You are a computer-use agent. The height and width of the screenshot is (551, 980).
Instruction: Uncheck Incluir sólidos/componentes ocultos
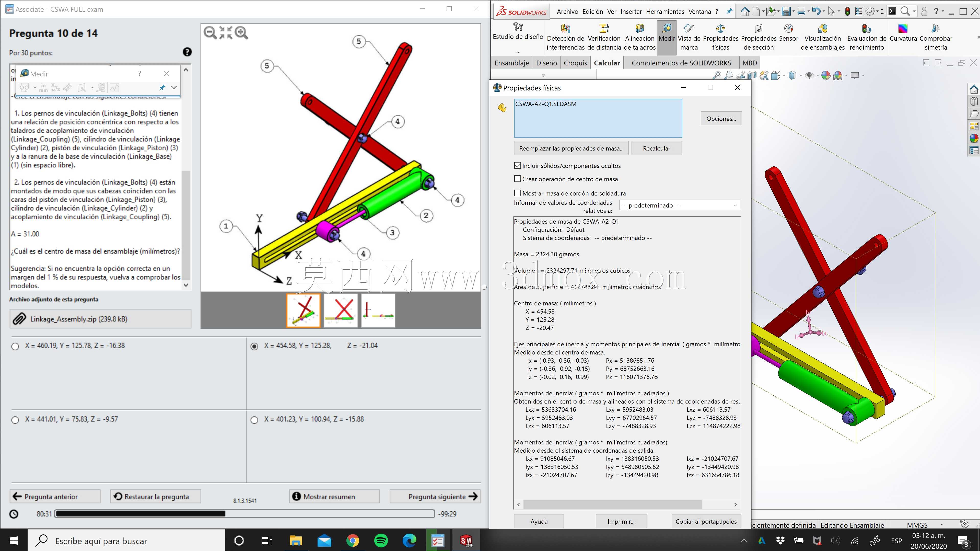click(517, 166)
